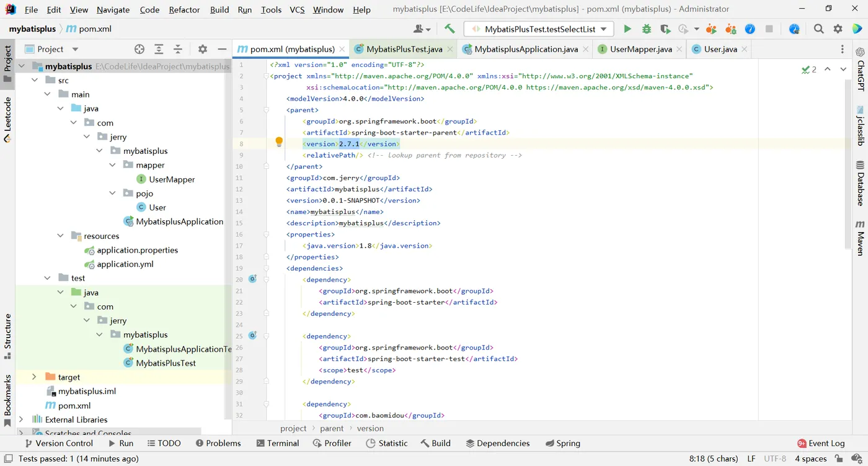Collapse the mybatisplus root project node
868x466 pixels.
22,66
